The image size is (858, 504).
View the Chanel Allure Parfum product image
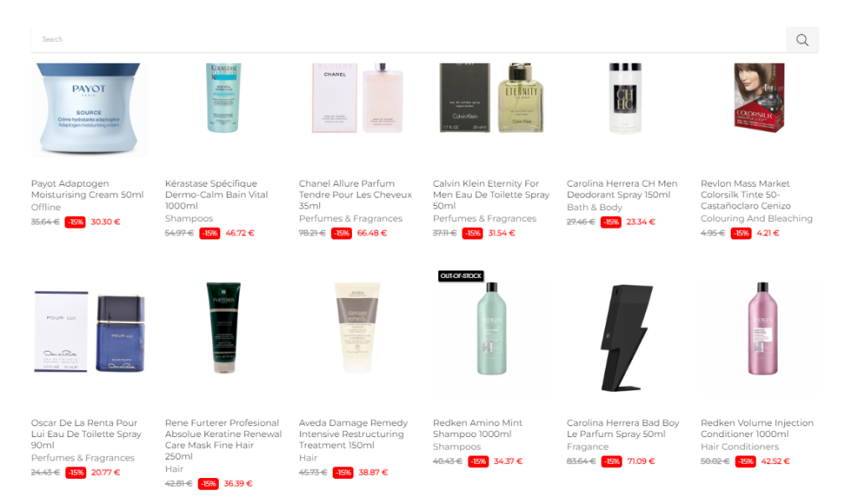[357, 98]
